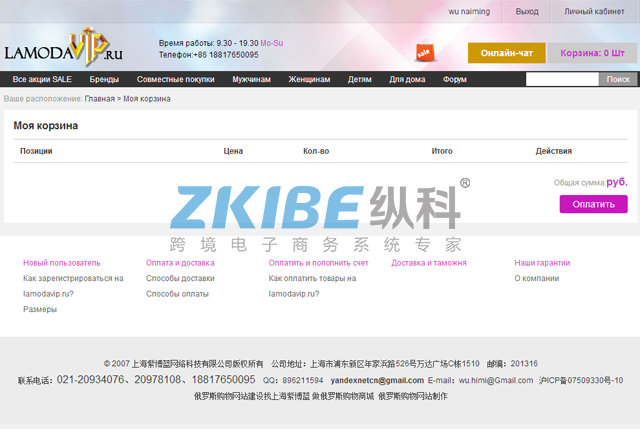Click the orange sale shopping bag icon

(424, 51)
